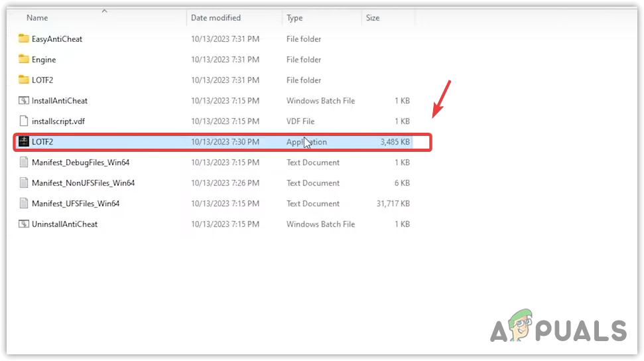Select the Manifest_NonUFSFiles_Win64 document icon
The image size is (644, 361).
(x=24, y=182)
